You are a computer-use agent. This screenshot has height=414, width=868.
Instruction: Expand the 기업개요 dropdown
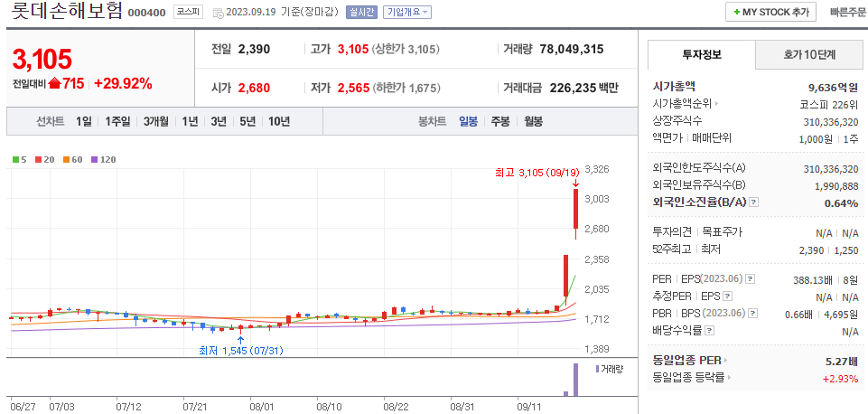point(406,12)
